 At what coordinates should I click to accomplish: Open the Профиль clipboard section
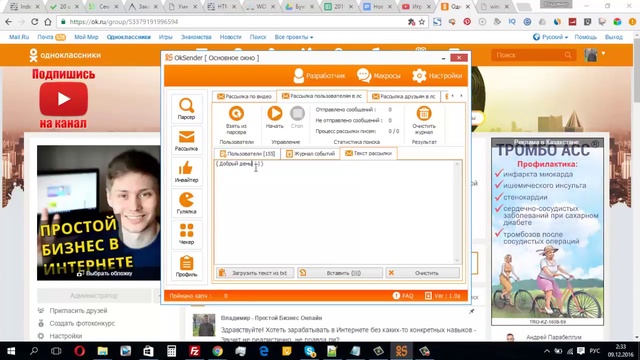coord(187,266)
